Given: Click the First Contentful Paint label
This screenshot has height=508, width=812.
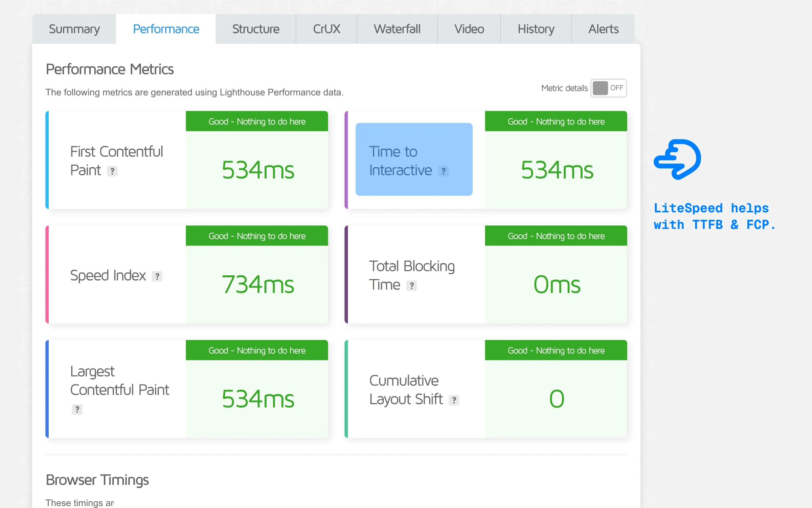Looking at the screenshot, I should coord(116,161).
